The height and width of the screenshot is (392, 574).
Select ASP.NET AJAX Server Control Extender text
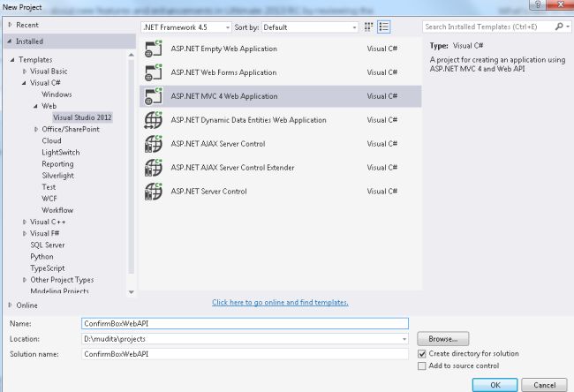[232, 168]
